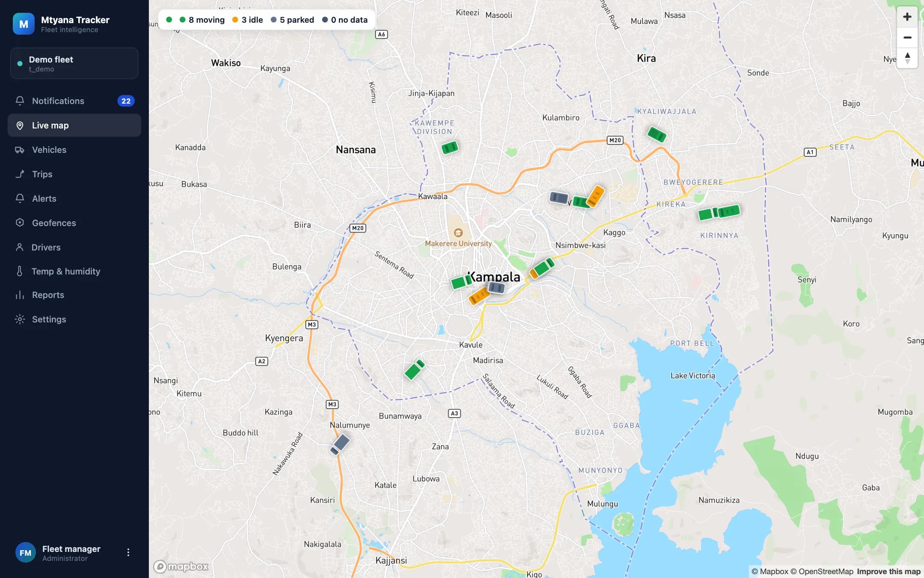
Task: Open Notifications bell icon in sidebar
Action: pos(20,101)
